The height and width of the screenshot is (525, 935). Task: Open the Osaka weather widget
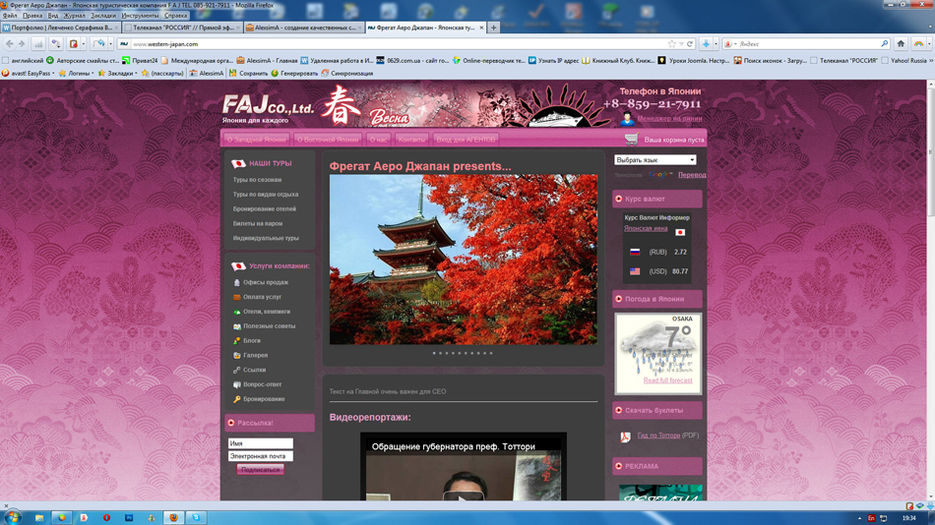point(658,353)
